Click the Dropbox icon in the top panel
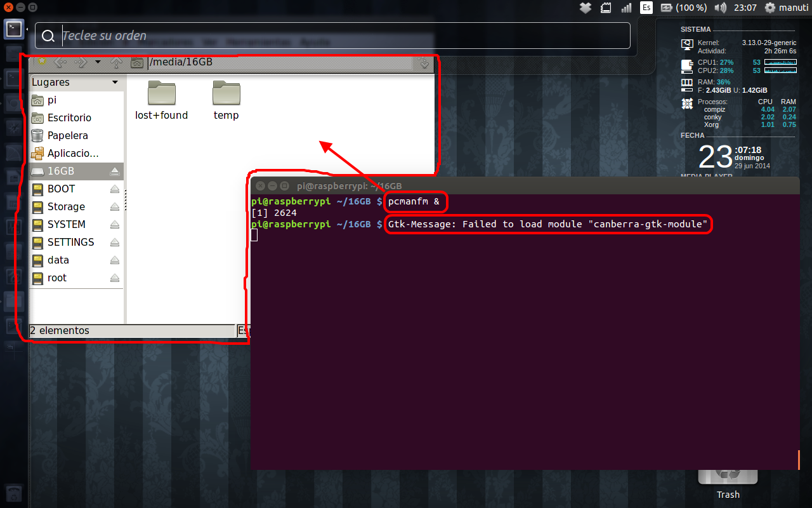 [586, 8]
